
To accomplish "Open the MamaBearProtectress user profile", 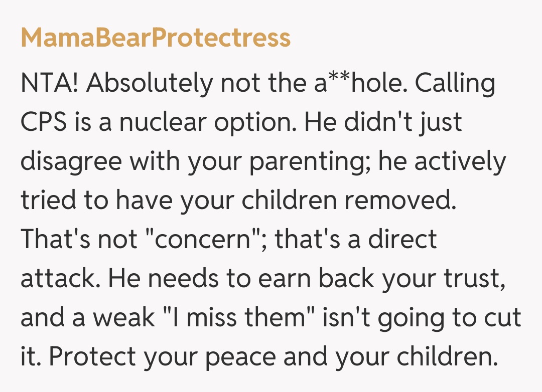I will [156, 38].
